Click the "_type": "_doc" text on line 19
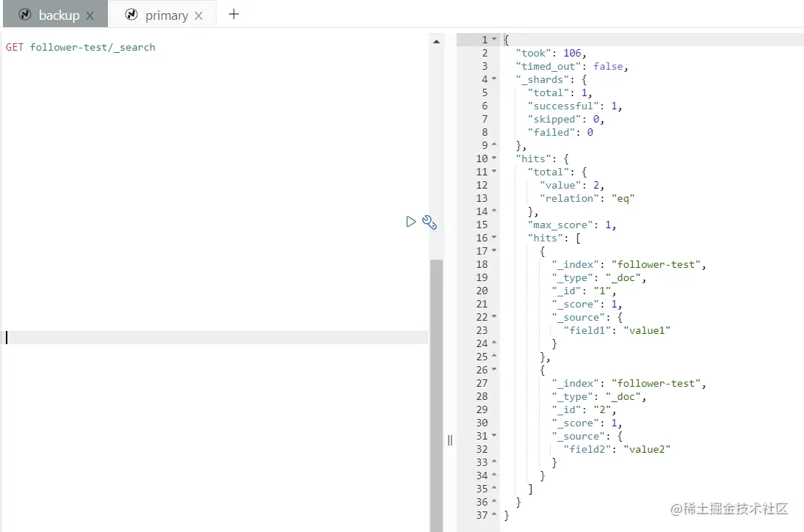The width and height of the screenshot is (804, 532). pos(598,278)
